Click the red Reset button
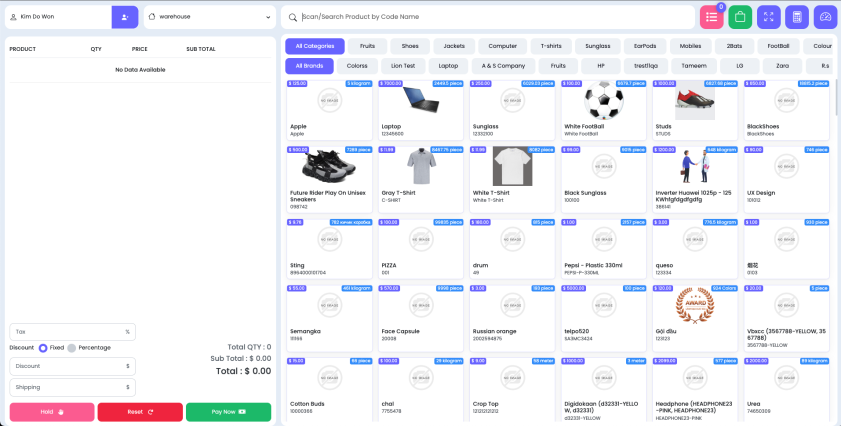This screenshot has width=841, height=426. pyautogui.click(x=140, y=412)
